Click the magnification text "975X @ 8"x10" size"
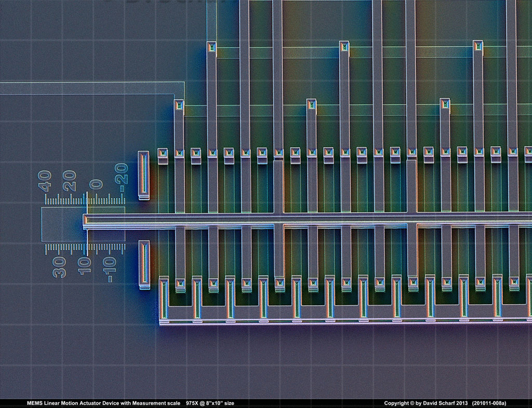Viewport: 532px width, 408px height. [x=210, y=403]
